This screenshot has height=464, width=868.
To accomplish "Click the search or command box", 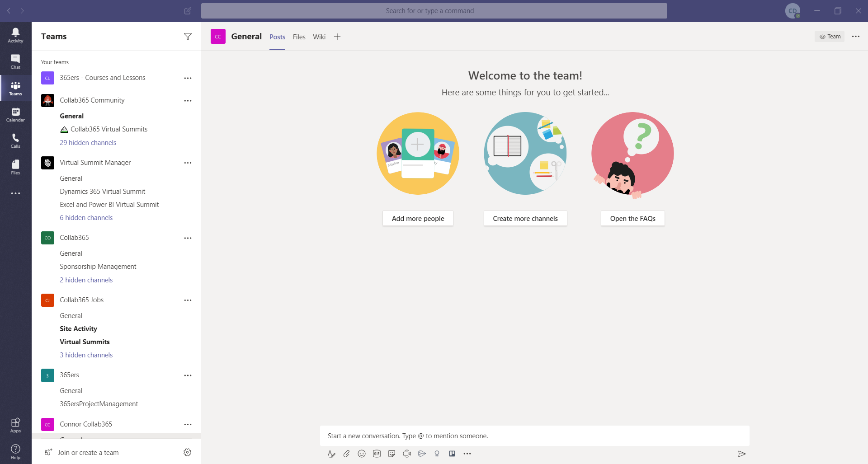I will click(434, 11).
